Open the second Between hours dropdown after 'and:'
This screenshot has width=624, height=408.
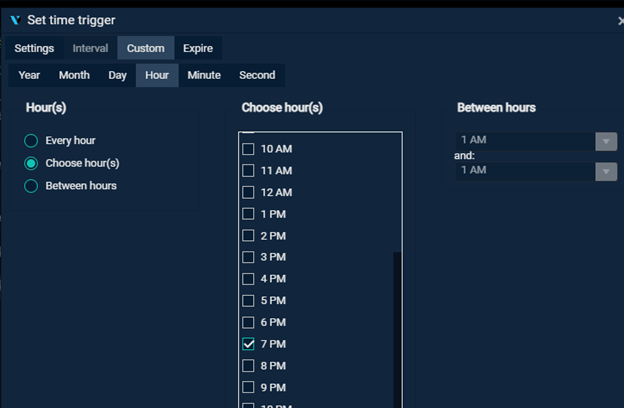606,171
